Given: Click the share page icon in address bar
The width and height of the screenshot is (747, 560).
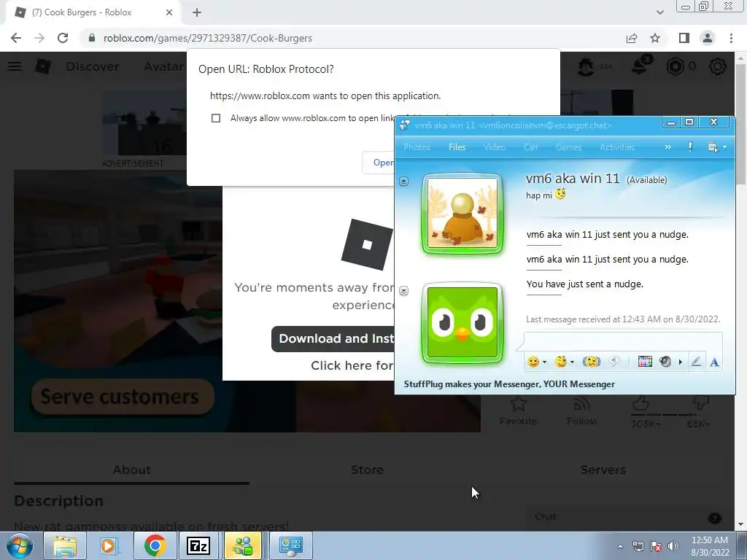Looking at the screenshot, I should pos(632,38).
